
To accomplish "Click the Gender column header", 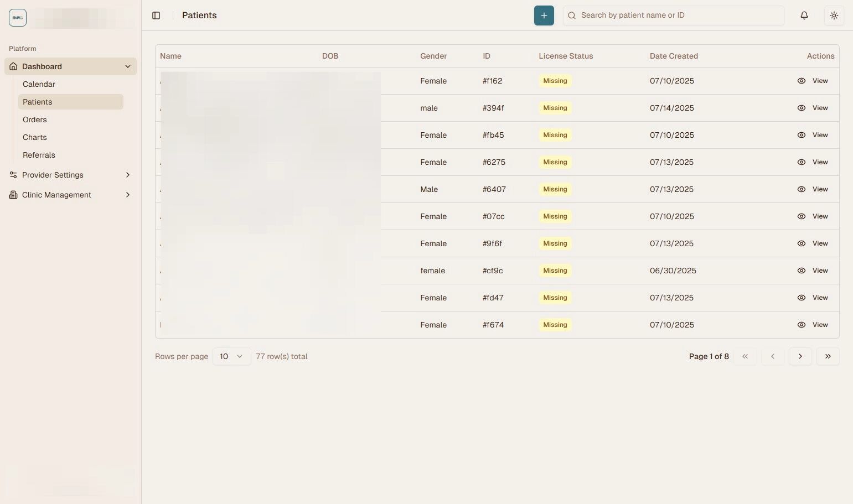I will pyautogui.click(x=433, y=56).
